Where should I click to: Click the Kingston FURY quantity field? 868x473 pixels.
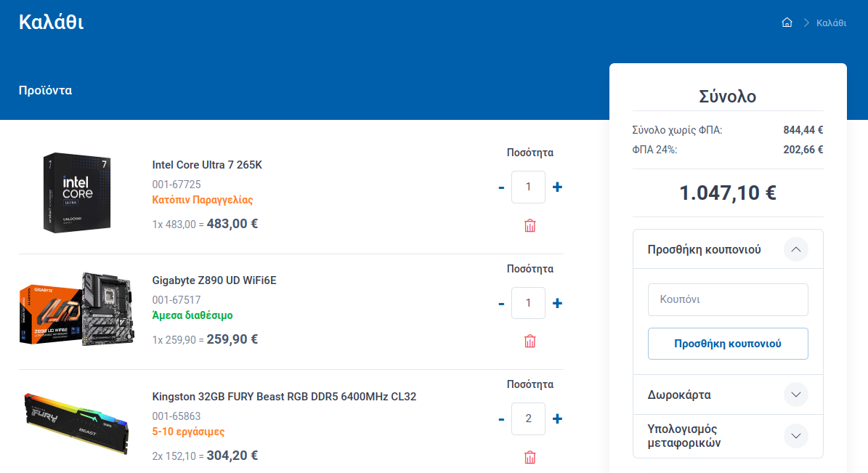(x=528, y=419)
